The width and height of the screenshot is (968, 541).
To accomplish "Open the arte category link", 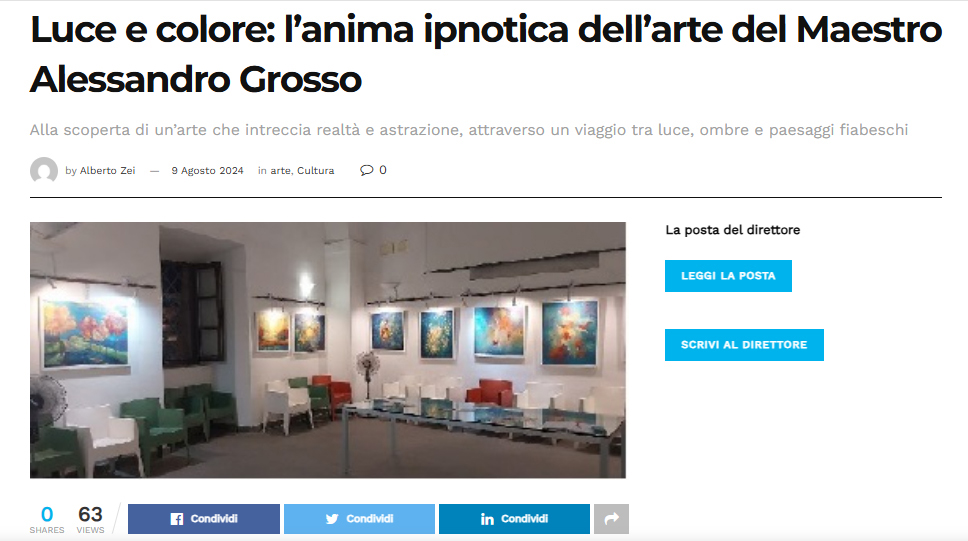I will pos(280,170).
